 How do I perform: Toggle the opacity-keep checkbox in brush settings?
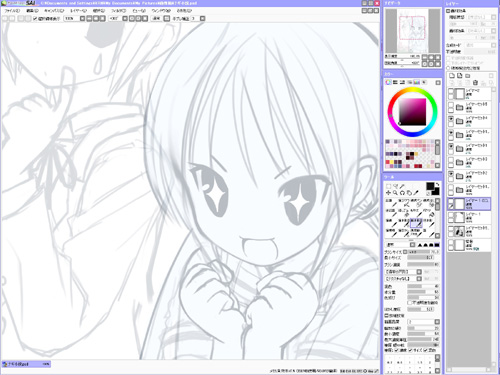point(410,303)
